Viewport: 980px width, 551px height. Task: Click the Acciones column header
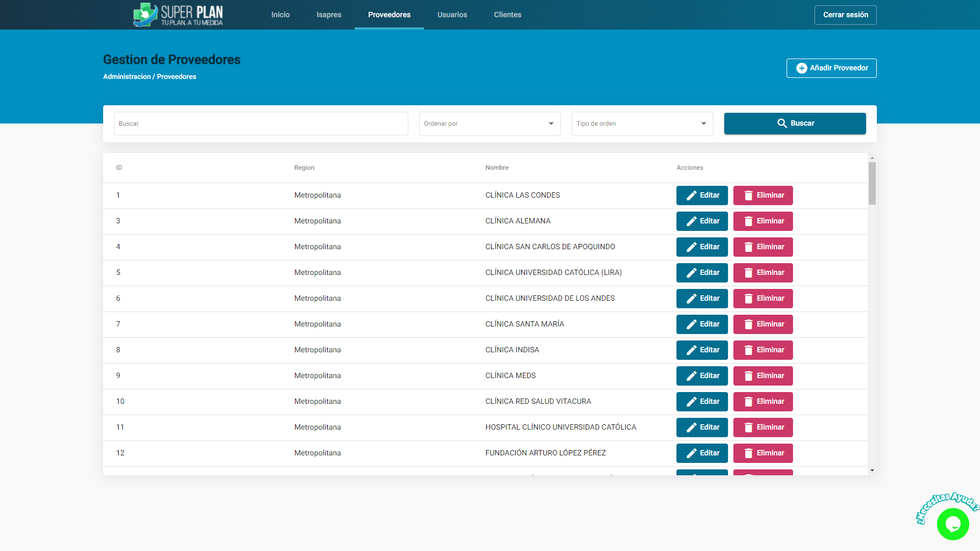[689, 168]
